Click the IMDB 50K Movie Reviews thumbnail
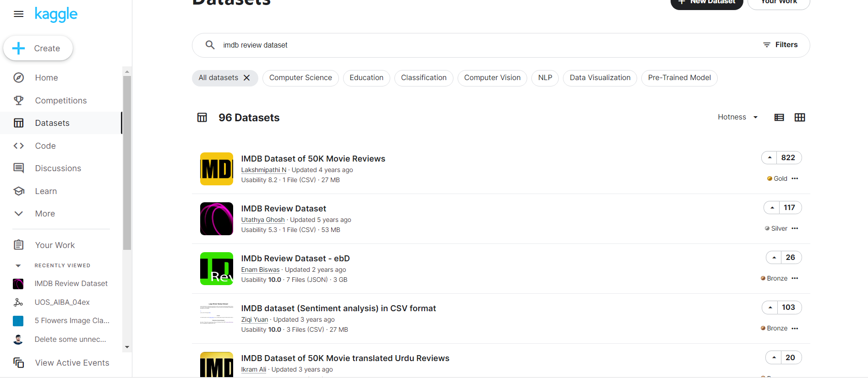The height and width of the screenshot is (378, 868). pos(217,169)
